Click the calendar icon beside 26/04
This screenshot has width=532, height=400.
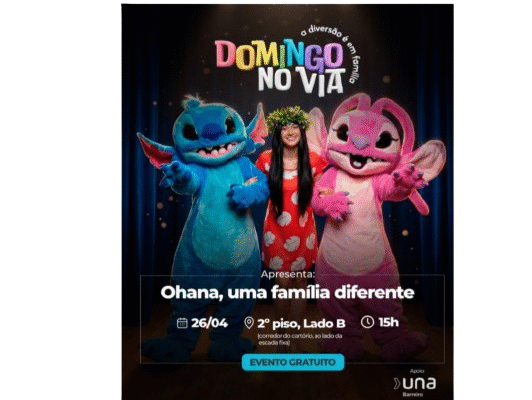coord(182,323)
